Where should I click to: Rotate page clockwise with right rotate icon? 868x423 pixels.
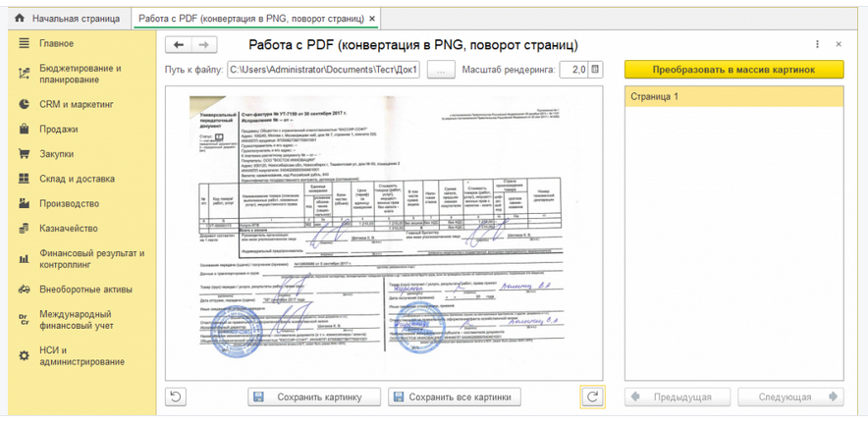point(592,397)
